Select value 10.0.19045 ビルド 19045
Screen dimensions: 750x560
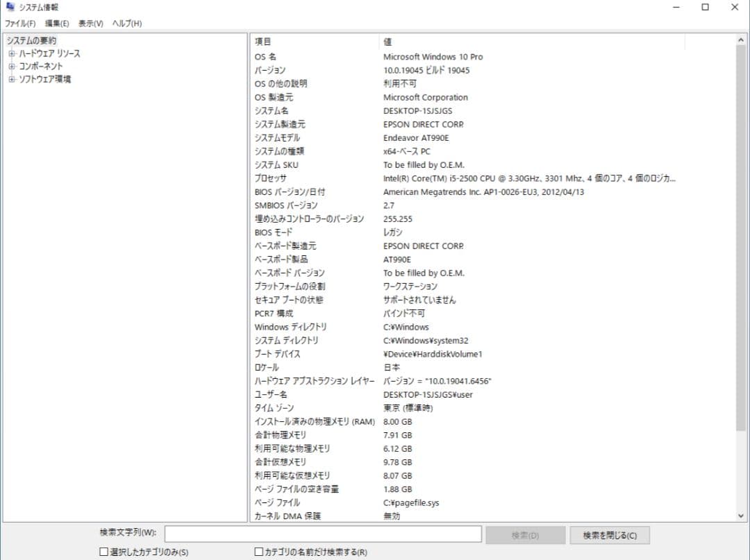click(426, 70)
